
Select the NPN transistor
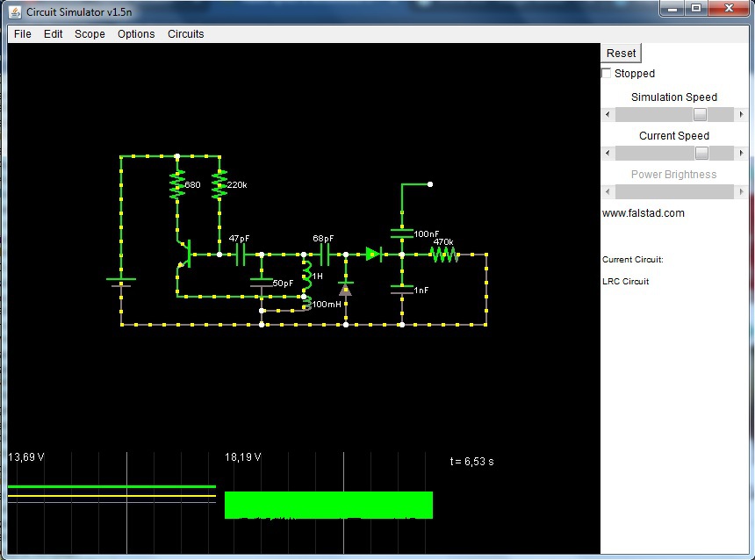pyautogui.click(x=184, y=255)
